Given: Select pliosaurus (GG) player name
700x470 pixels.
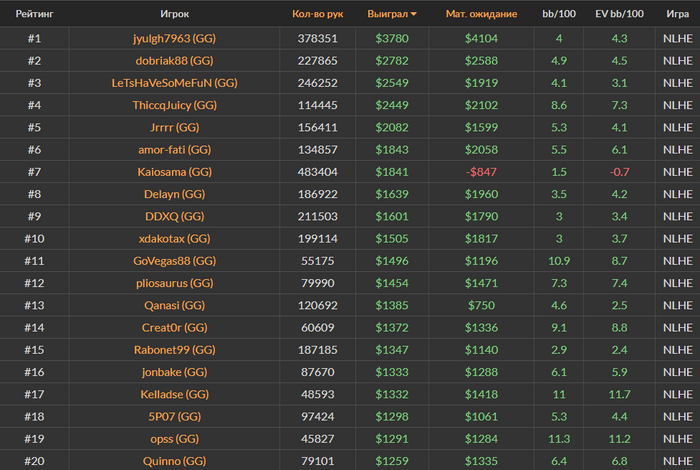Looking at the screenshot, I should [175, 283].
